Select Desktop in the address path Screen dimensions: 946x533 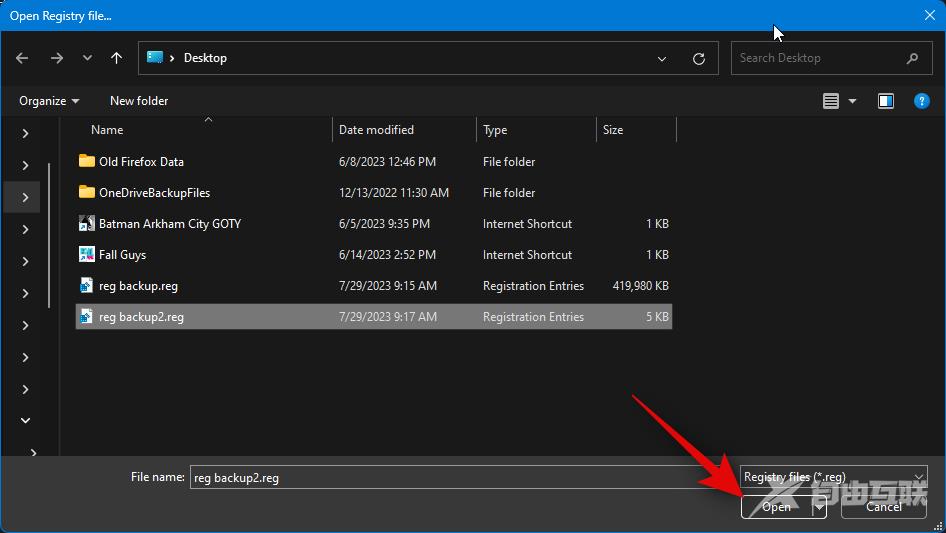coord(205,58)
